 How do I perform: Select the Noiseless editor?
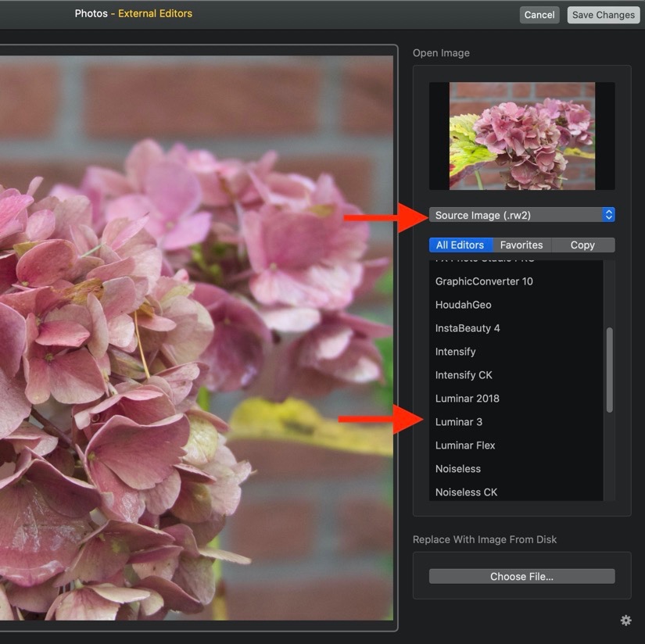(x=458, y=469)
